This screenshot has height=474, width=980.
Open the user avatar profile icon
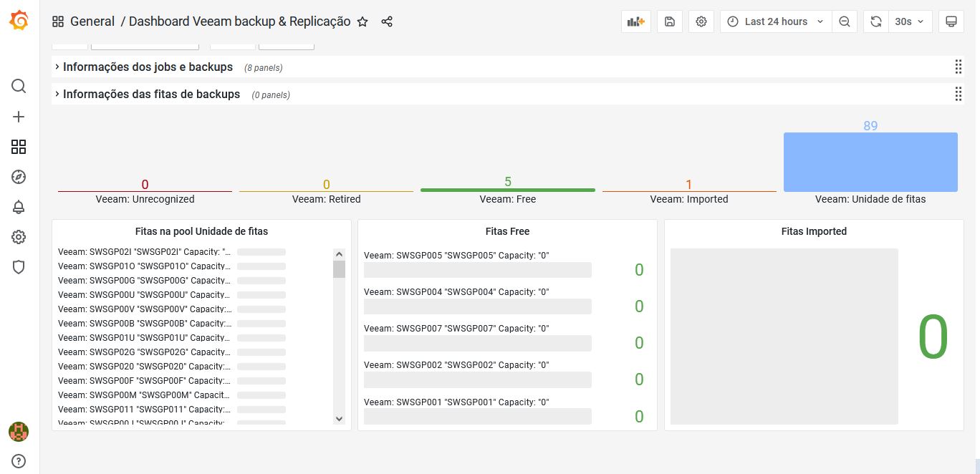19,432
